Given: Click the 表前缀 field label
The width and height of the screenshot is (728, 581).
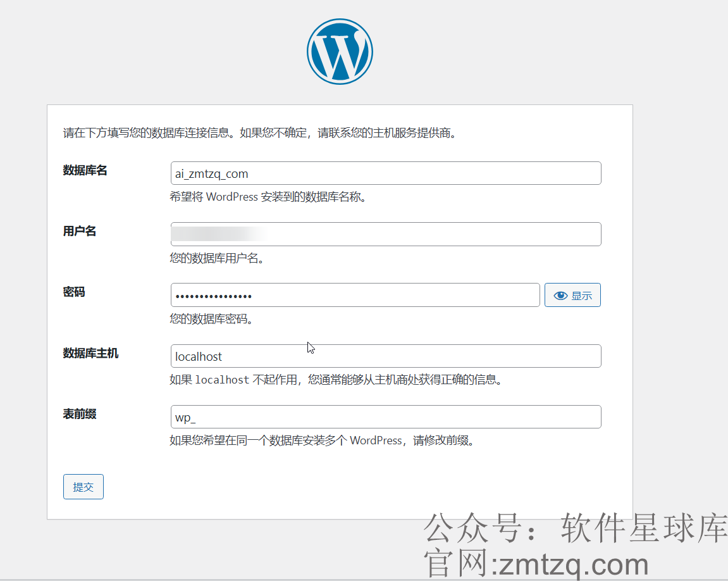Looking at the screenshot, I should 80,415.
